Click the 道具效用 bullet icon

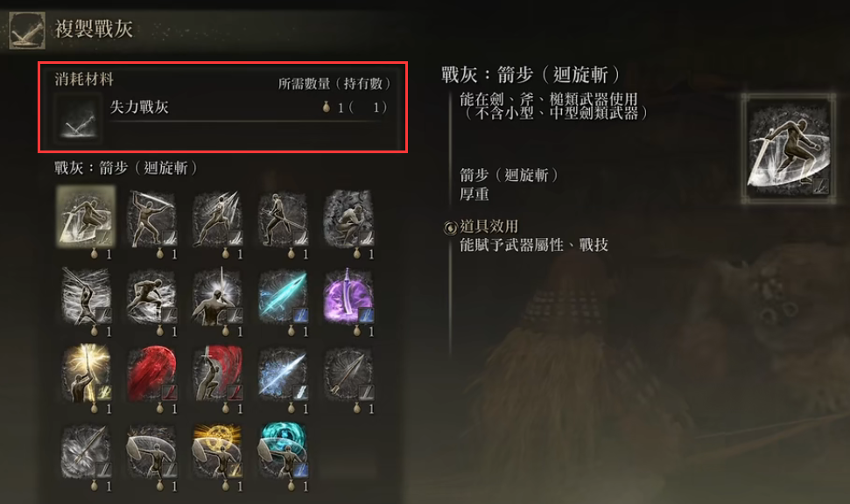click(450, 227)
